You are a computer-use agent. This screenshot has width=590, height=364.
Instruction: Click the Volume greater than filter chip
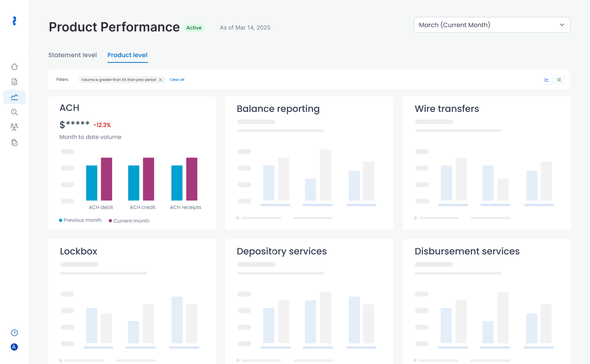tap(118, 80)
